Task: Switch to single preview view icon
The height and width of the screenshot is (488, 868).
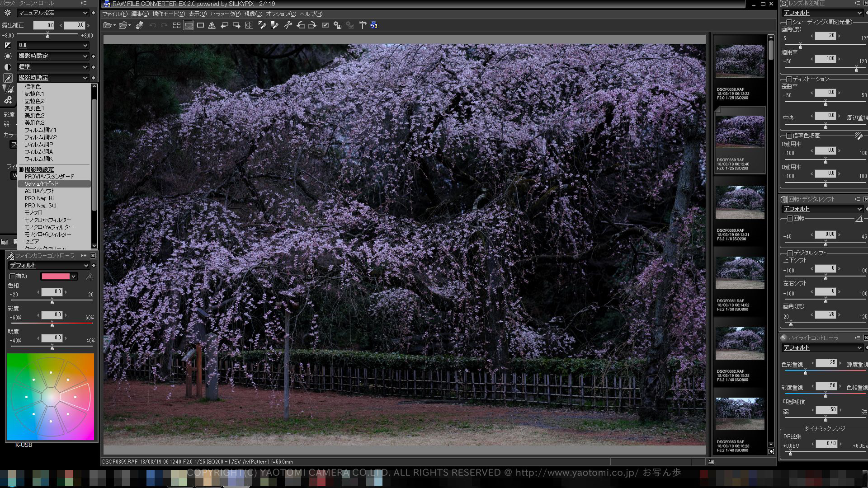Action: point(200,25)
